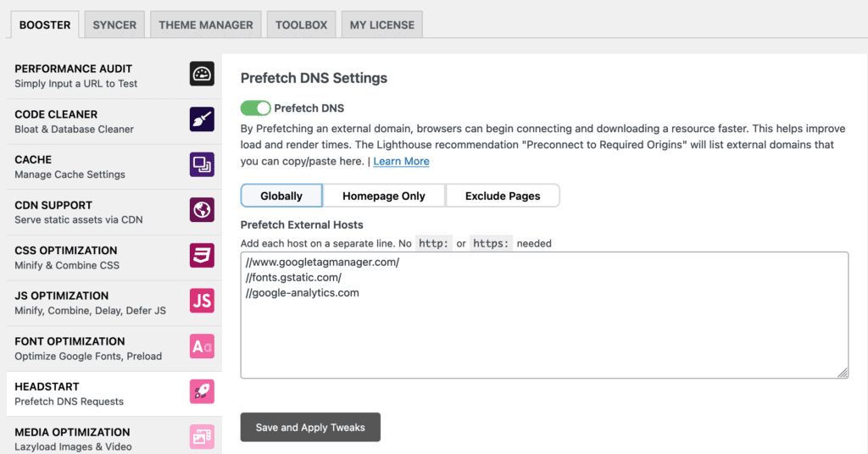Screen dimensions: 868x454
Task: Open CSS Optimization title
Action: 66,251
